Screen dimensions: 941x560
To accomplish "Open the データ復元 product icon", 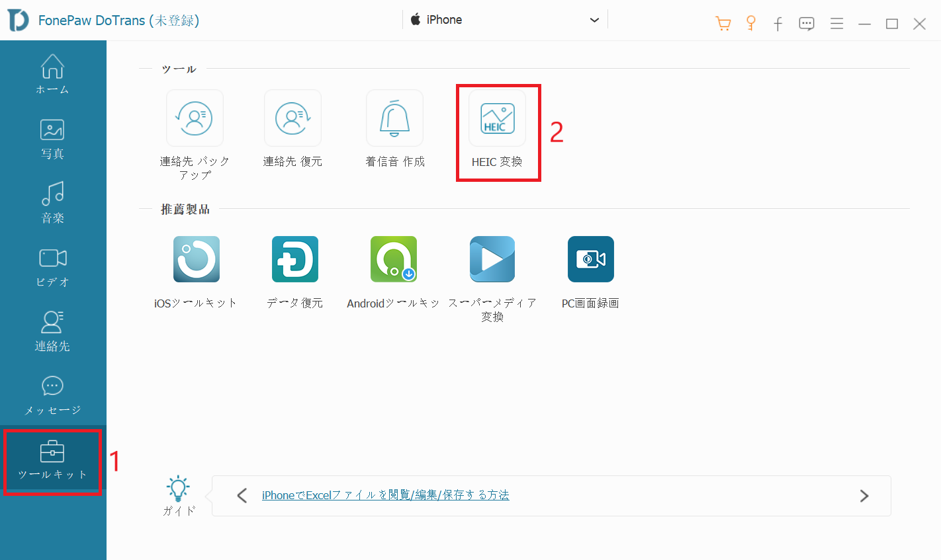I will click(294, 259).
